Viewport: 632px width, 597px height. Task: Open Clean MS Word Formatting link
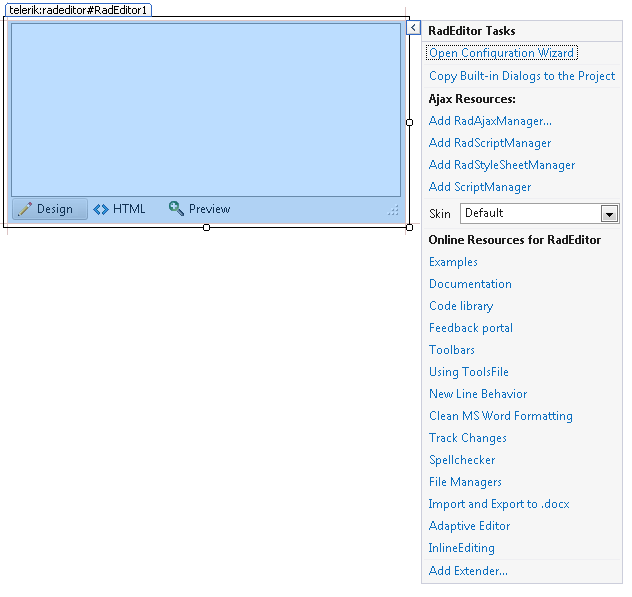(501, 416)
